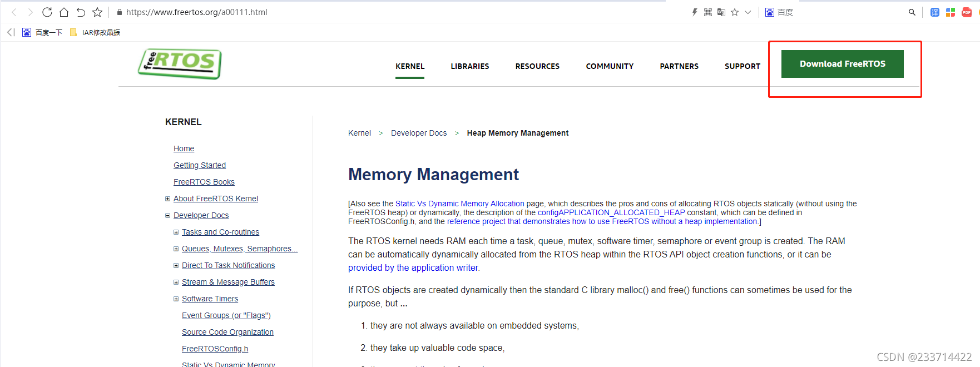Click the padlock site security icon
980x367 pixels.
[120, 12]
